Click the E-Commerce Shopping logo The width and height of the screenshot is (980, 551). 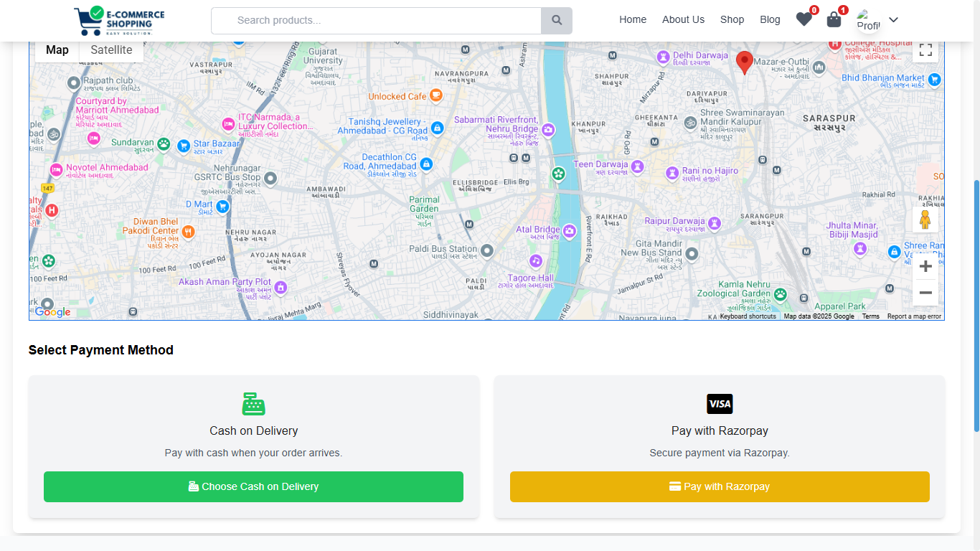119,21
